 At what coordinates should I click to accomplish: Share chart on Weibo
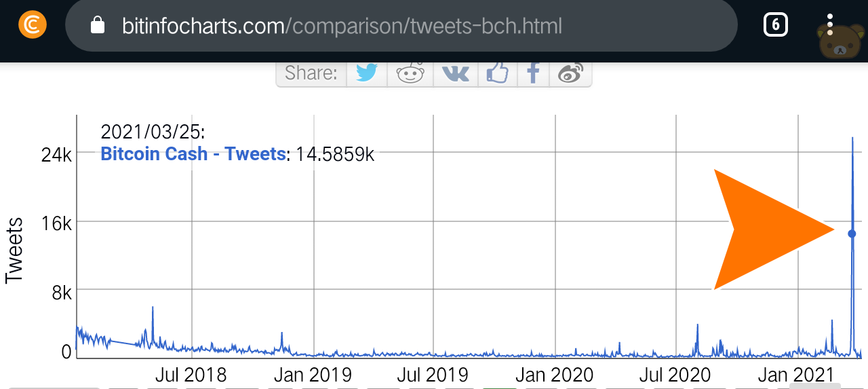[x=570, y=73]
